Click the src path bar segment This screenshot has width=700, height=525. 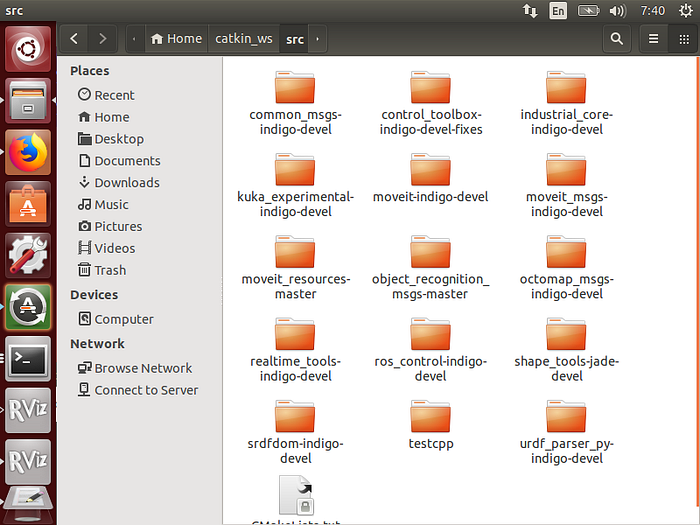pos(294,39)
